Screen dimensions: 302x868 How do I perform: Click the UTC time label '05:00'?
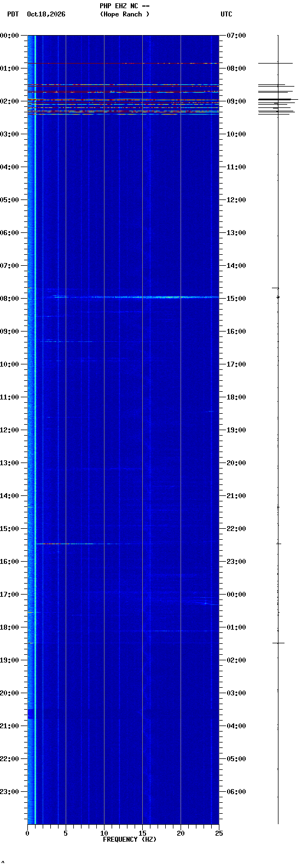click(236, 759)
